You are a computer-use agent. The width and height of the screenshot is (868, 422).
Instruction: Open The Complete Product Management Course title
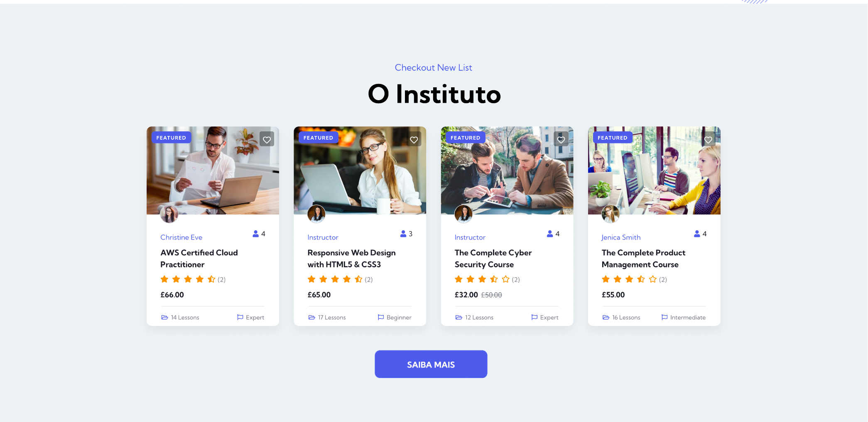pos(643,259)
